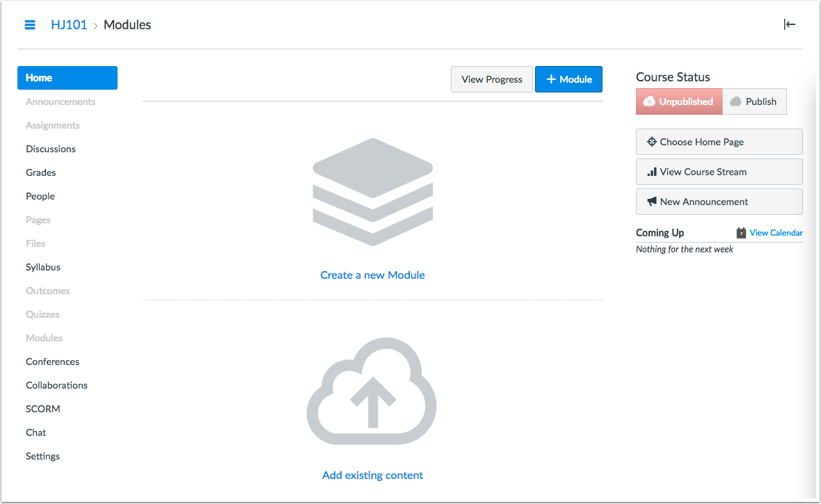
Task: Publish the course with the Publish button
Action: point(754,101)
